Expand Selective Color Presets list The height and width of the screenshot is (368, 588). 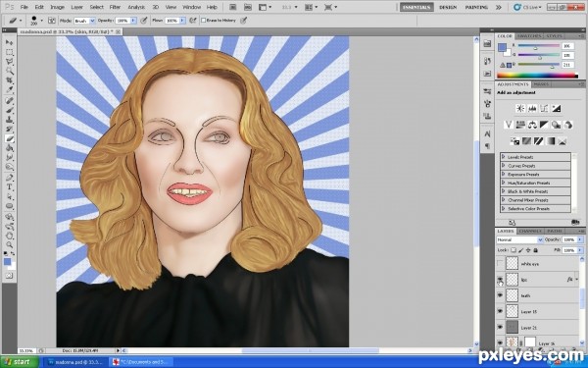tap(504, 208)
